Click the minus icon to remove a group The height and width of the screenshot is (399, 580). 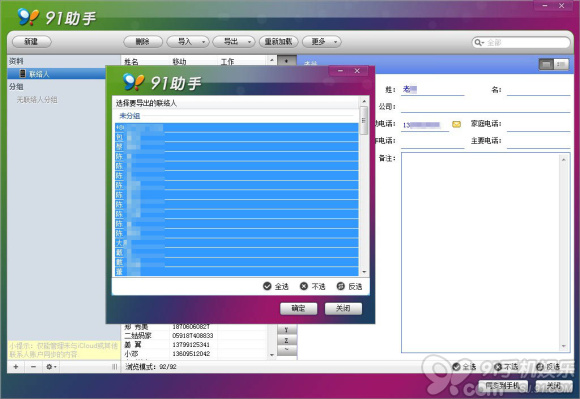click(x=33, y=367)
